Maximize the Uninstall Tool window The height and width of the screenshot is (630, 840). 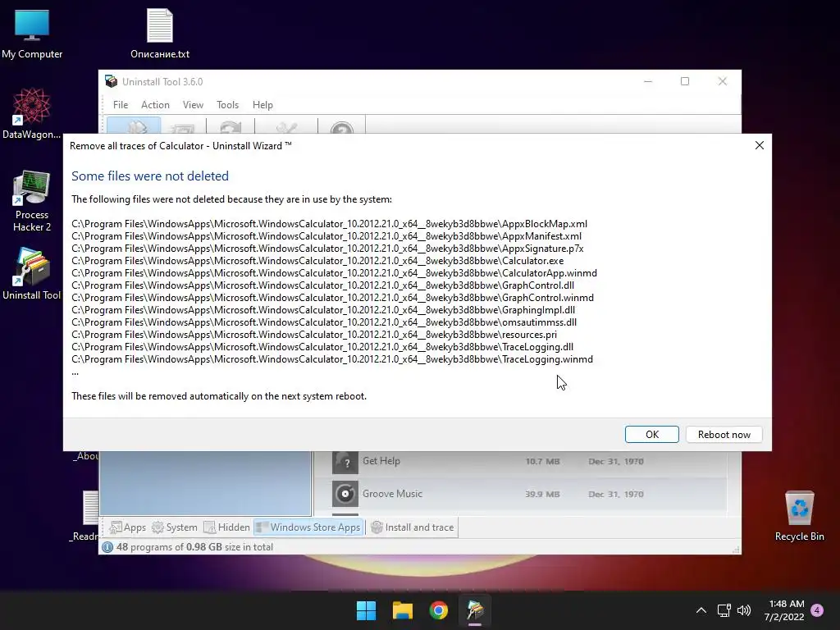point(685,81)
